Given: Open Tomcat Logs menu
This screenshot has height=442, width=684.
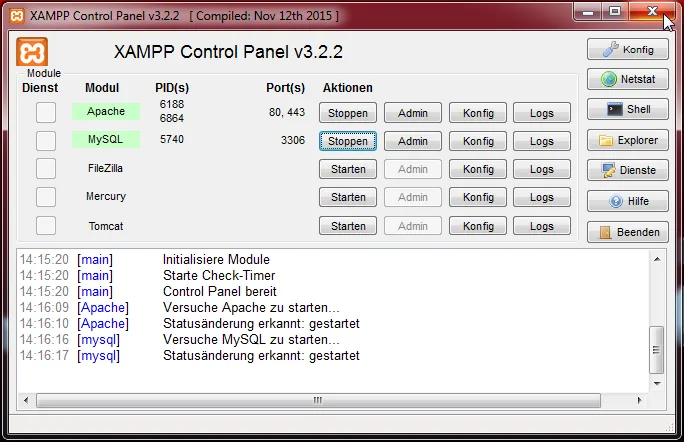Looking at the screenshot, I should [x=542, y=226].
